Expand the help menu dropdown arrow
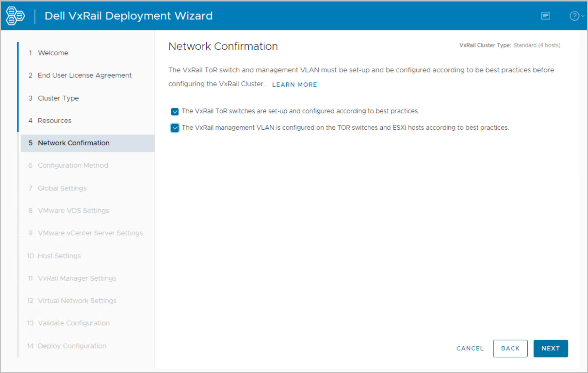Viewport: 588px width, 373px height. click(583, 16)
